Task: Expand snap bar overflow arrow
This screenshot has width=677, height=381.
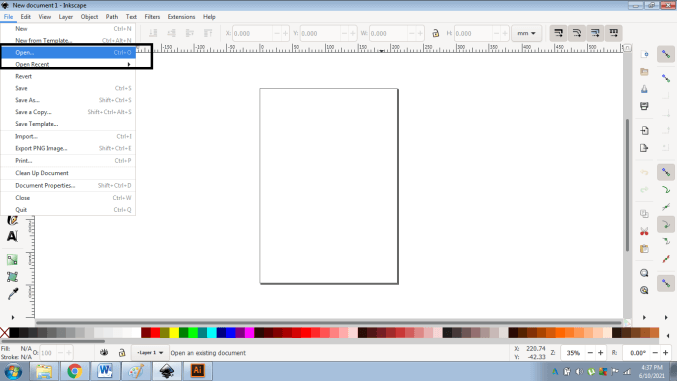Action: point(666,318)
